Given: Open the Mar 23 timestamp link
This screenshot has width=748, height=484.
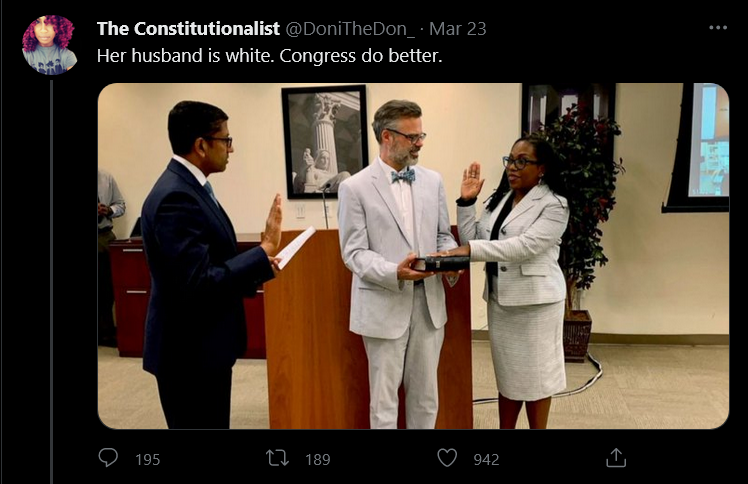Looking at the screenshot, I should (x=457, y=29).
